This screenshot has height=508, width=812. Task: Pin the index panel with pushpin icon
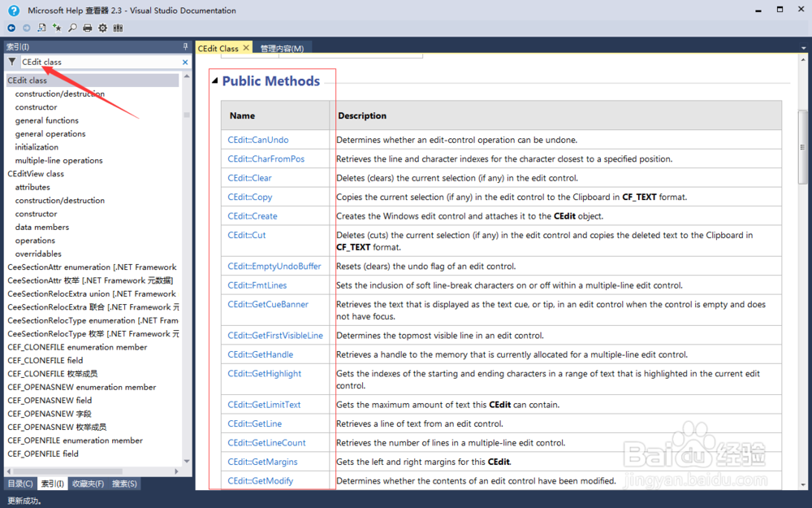tap(185, 46)
